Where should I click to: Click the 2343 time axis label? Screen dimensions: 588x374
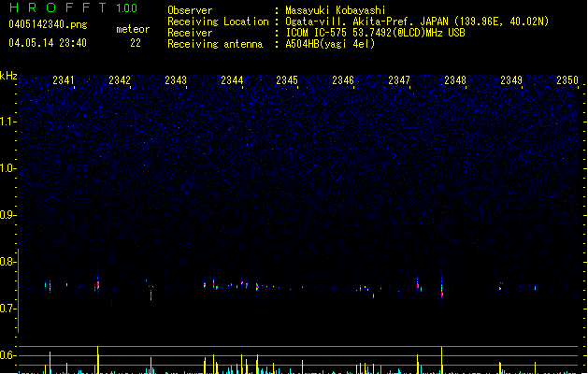click(x=176, y=79)
